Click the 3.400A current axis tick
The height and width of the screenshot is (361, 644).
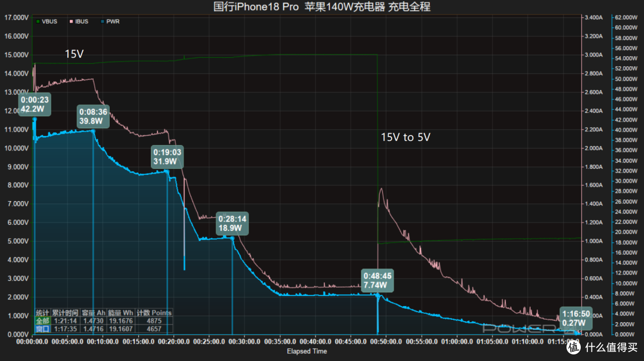point(593,18)
